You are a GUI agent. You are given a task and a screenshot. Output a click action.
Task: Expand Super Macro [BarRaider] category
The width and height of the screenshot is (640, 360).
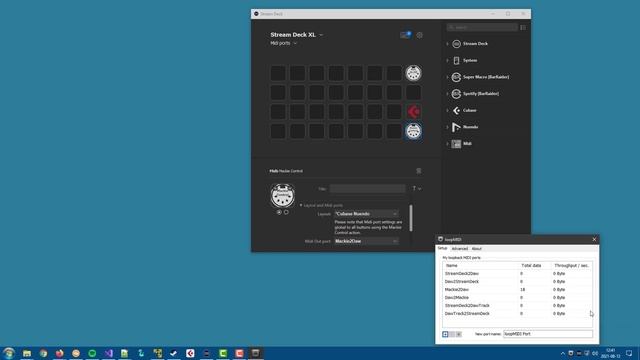tap(447, 77)
